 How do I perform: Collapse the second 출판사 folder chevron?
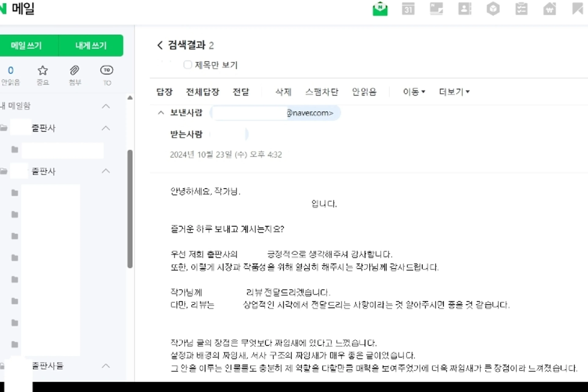(106, 171)
